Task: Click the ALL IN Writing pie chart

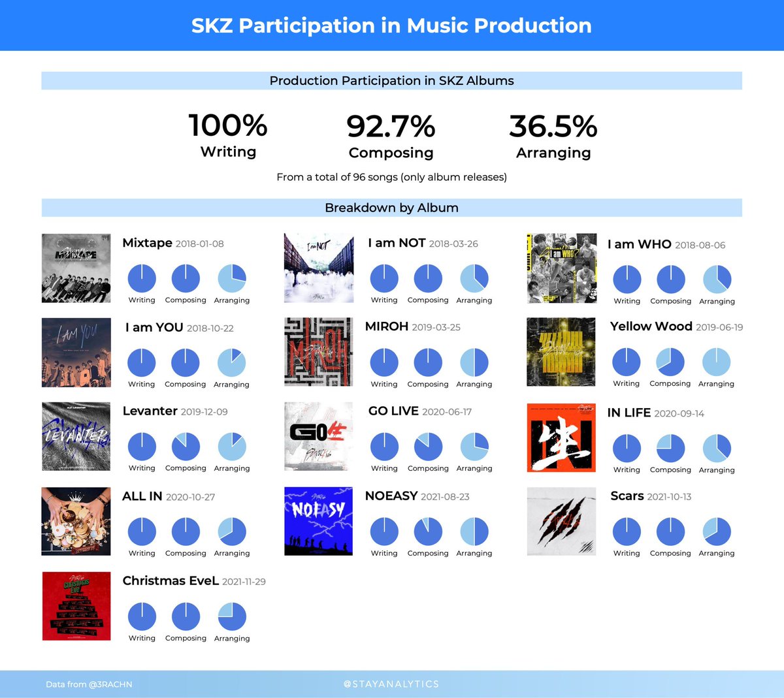Action: coord(142,531)
